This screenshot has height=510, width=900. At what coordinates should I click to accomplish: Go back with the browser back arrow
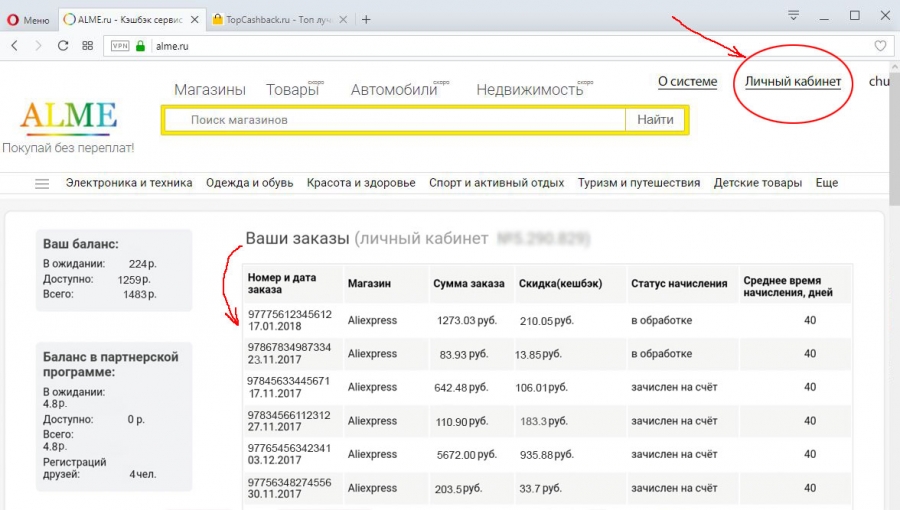pos(15,46)
